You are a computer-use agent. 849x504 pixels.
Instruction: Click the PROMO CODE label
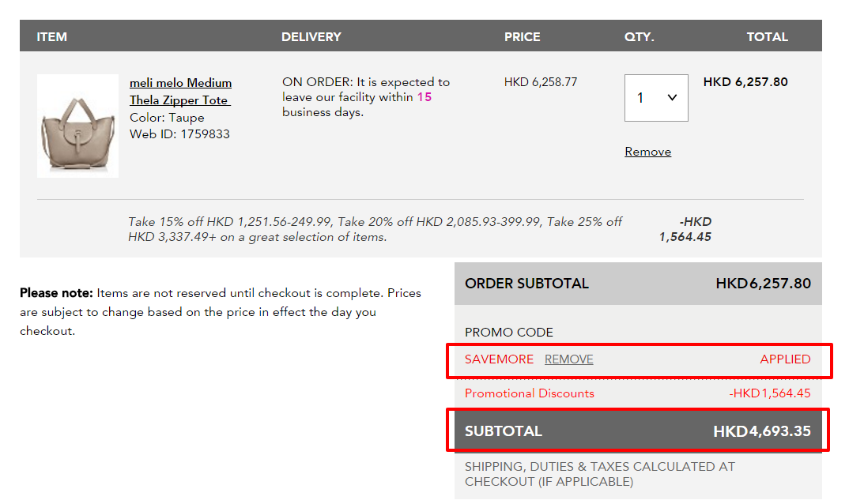click(508, 333)
